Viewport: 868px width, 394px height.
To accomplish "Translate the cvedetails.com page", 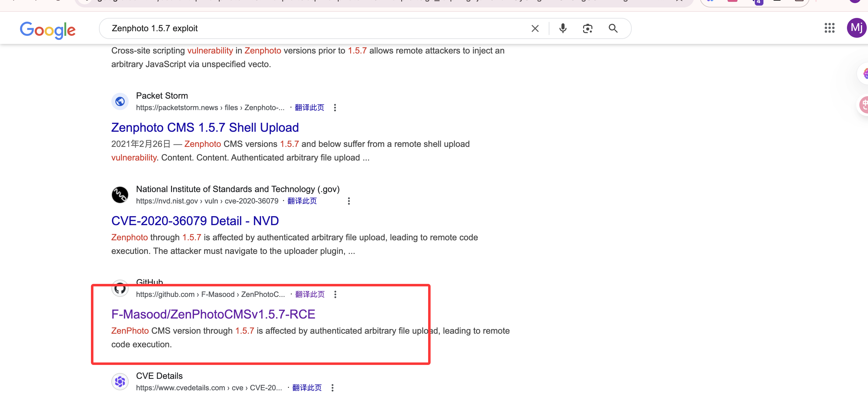I will point(307,388).
